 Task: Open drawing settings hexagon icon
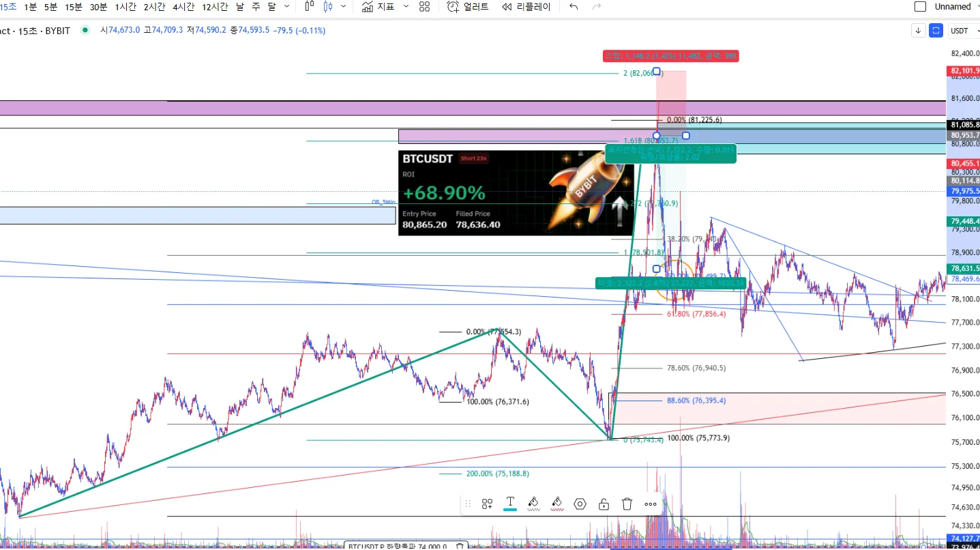coord(580,504)
